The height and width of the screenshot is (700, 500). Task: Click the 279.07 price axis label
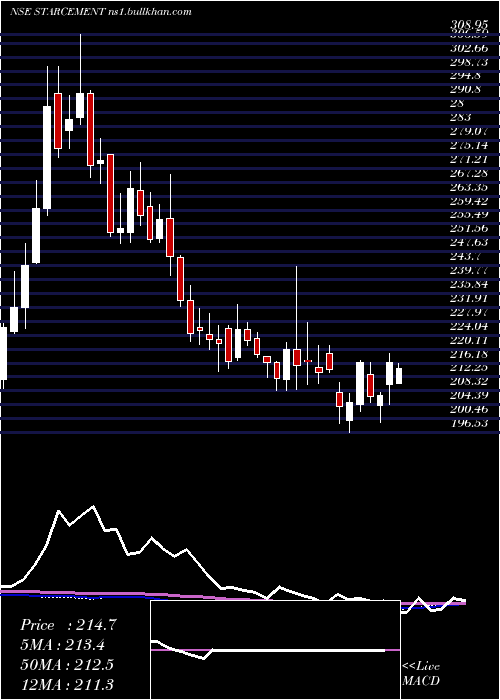(469, 132)
